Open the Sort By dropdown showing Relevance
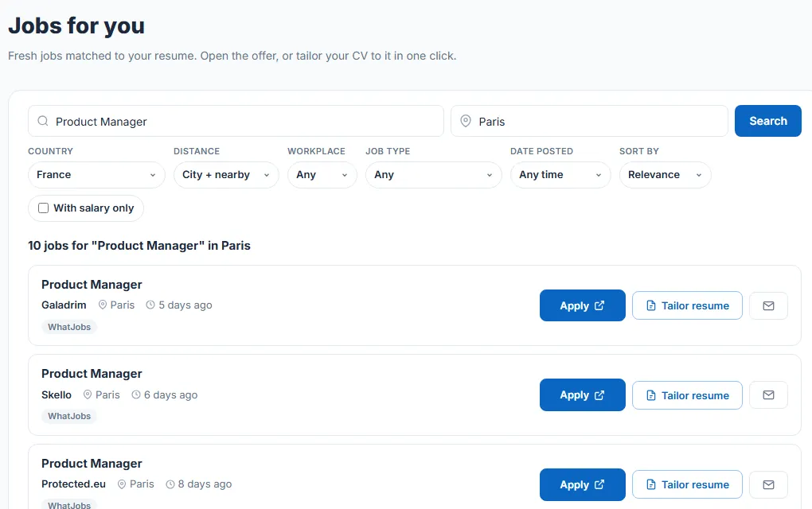 [x=666, y=175]
